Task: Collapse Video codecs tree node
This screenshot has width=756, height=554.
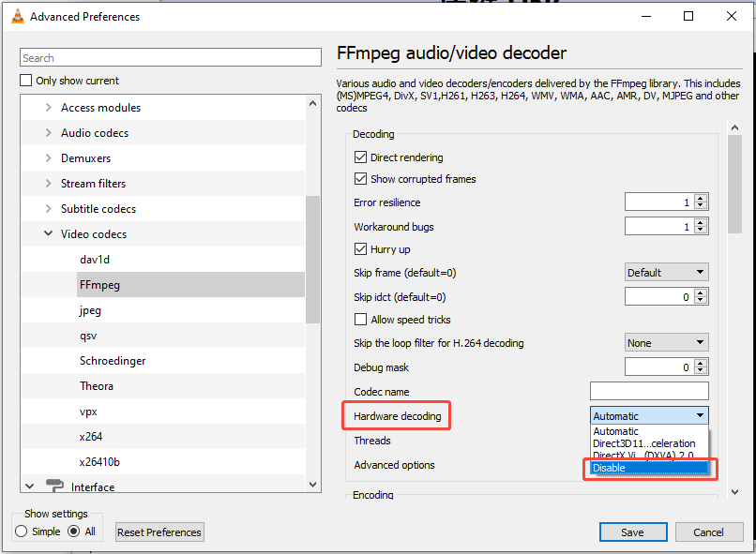Action: coord(48,233)
